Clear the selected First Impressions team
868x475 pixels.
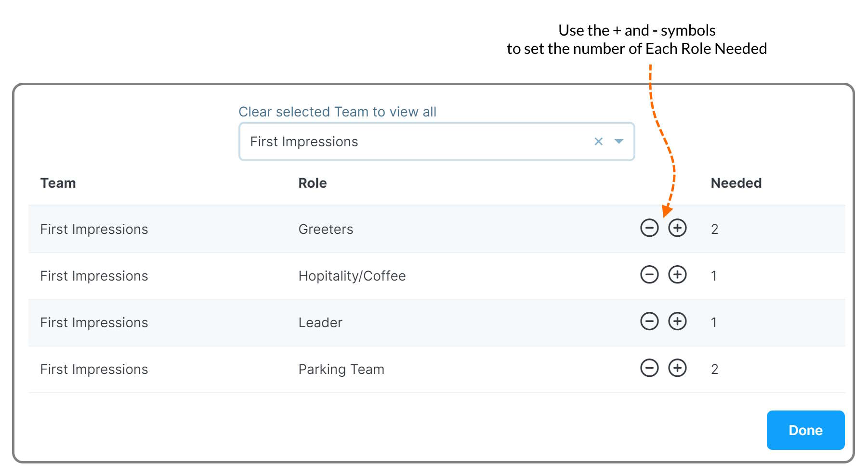click(x=598, y=141)
